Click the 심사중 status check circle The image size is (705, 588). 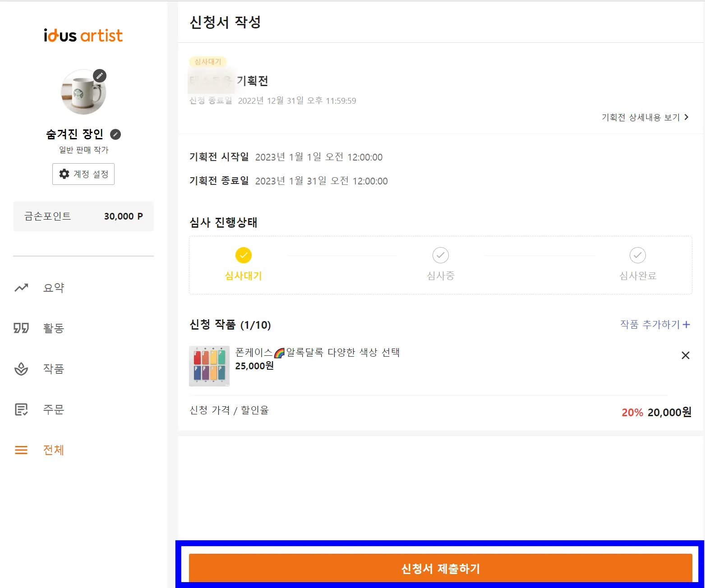(x=441, y=255)
